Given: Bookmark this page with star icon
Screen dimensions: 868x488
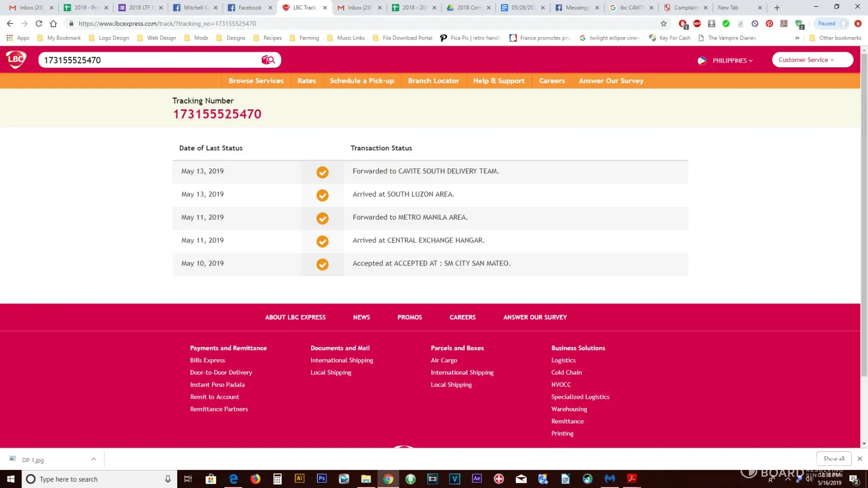Looking at the screenshot, I should click(663, 23).
